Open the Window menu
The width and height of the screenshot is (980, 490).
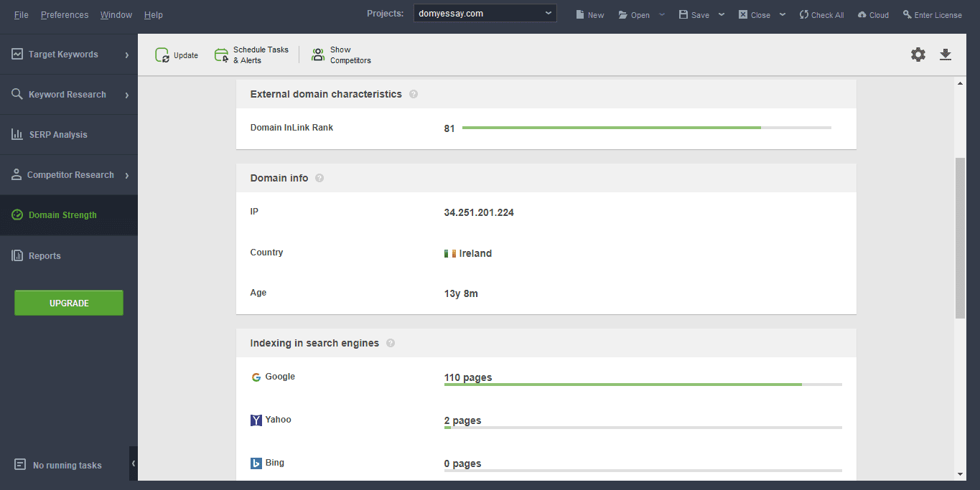(116, 14)
